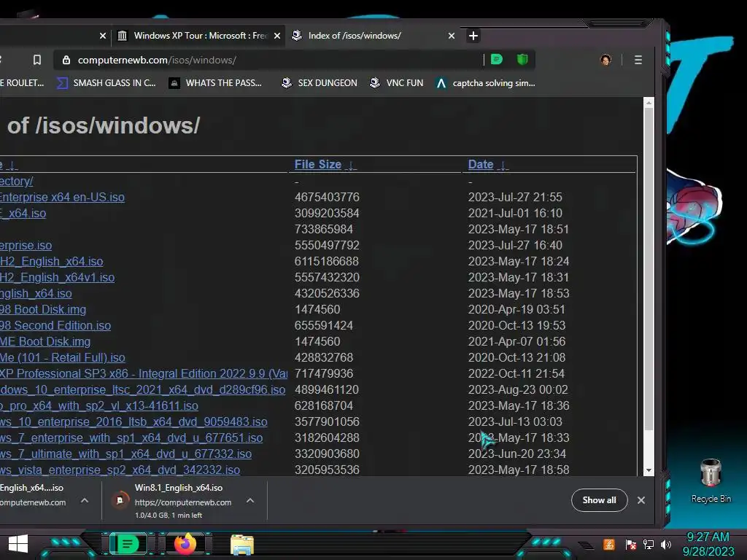This screenshot has height=560, width=747.
Task: Open the browser profile avatar
Action: (605, 60)
